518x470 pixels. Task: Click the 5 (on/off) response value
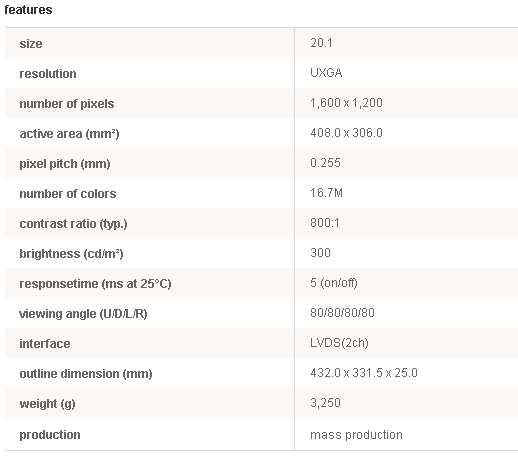[334, 283]
